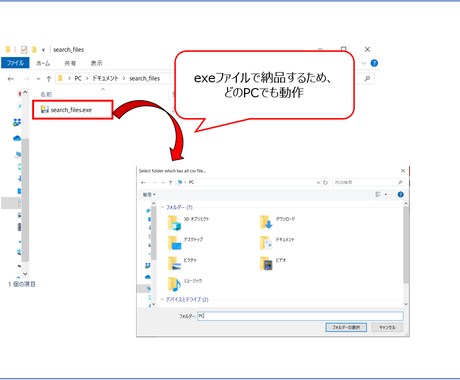Click the dialog file list scroll-up arrow
Image resolution: width=460 pixels, height=380 pixels.
pyautogui.click(x=406, y=203)
